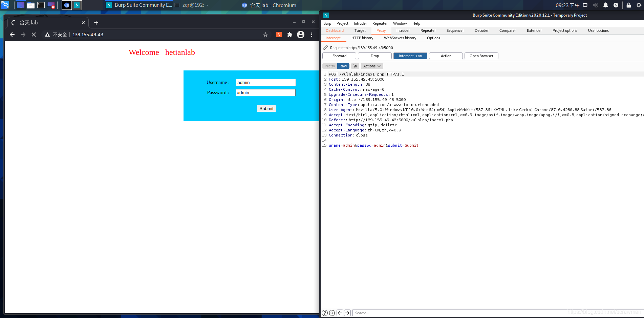Open the Chromium profile avatar icon
This screenshot has height=318, width=644.
click(x=301, y=35)
